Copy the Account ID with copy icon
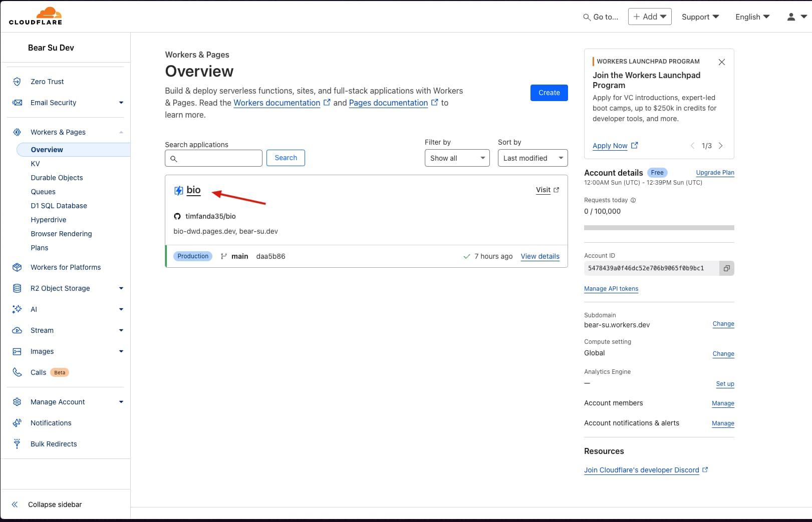812x522 pixels. 726,268
